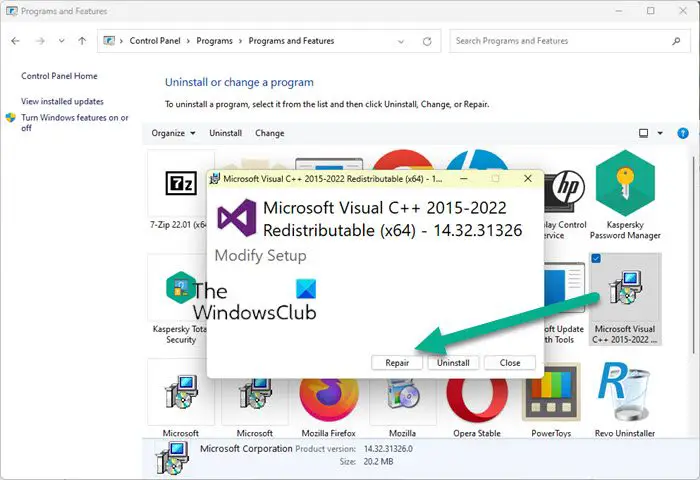Click Change in the toolbar

click(x=270, y=133)
